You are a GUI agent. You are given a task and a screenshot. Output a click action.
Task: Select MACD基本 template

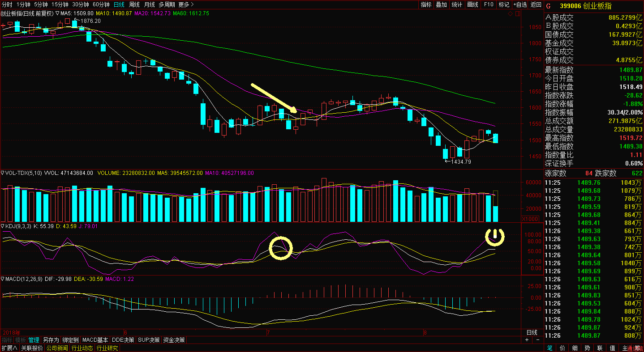point(95,340)
